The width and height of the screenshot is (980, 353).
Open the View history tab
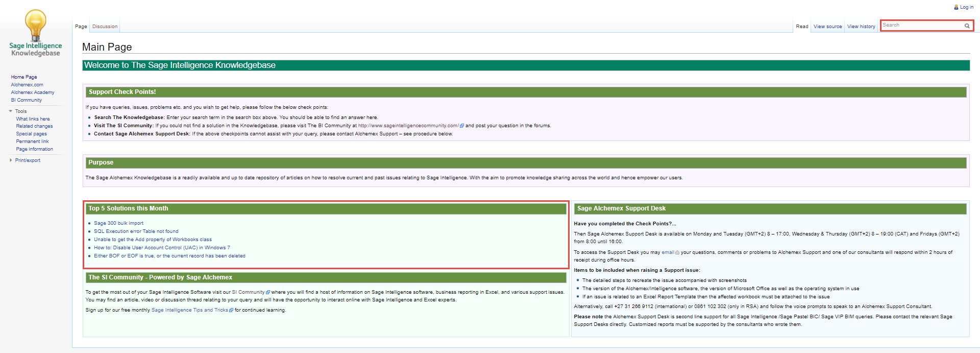(x=861, y=27)
